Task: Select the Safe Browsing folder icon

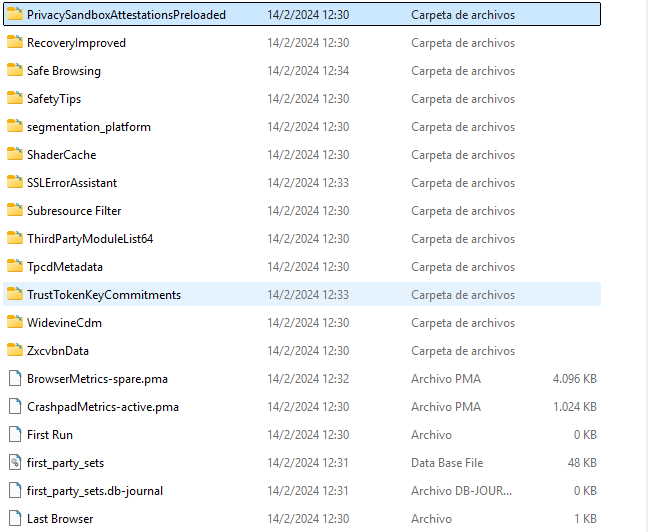Action: click(x=14, y=71)
